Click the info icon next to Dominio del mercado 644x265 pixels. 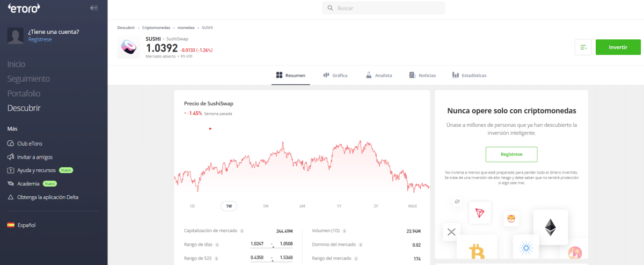361,245
